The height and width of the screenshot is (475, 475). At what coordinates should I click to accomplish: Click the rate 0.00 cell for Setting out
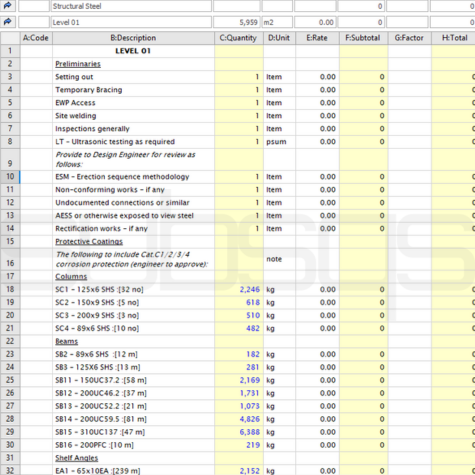(317, 77)
